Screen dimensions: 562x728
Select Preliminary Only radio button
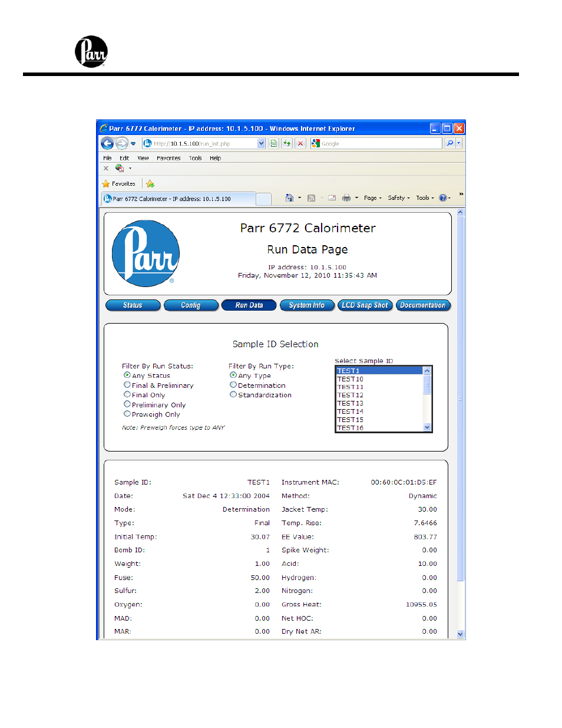pyautogui.click(x=127, y=404)
